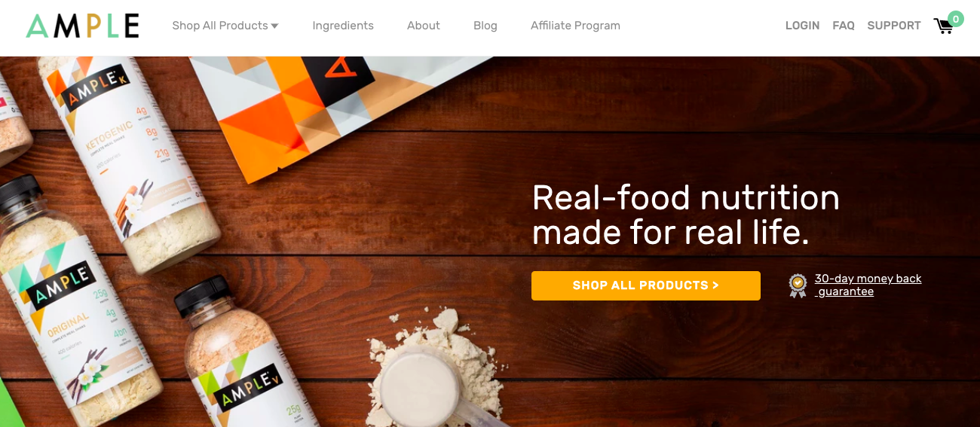Open the Shop All Products menu
The width and height of the screenshot is (980, 427).
(225, 26)
